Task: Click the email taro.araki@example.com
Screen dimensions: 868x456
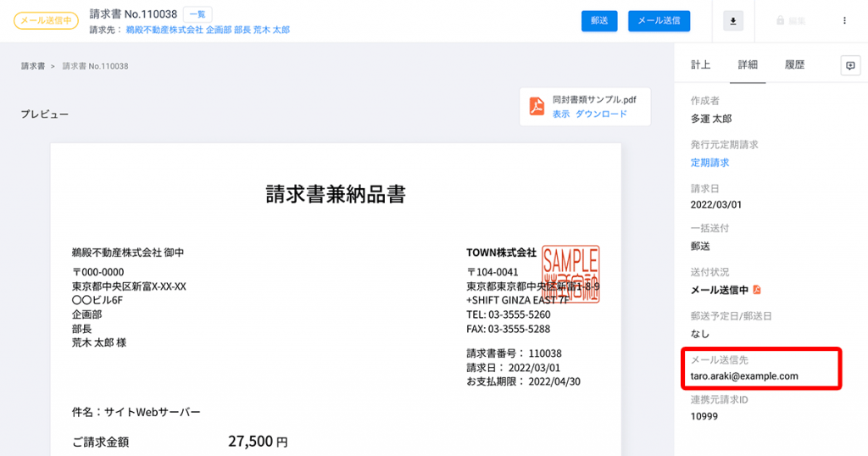Action: (x=744, y=376)
